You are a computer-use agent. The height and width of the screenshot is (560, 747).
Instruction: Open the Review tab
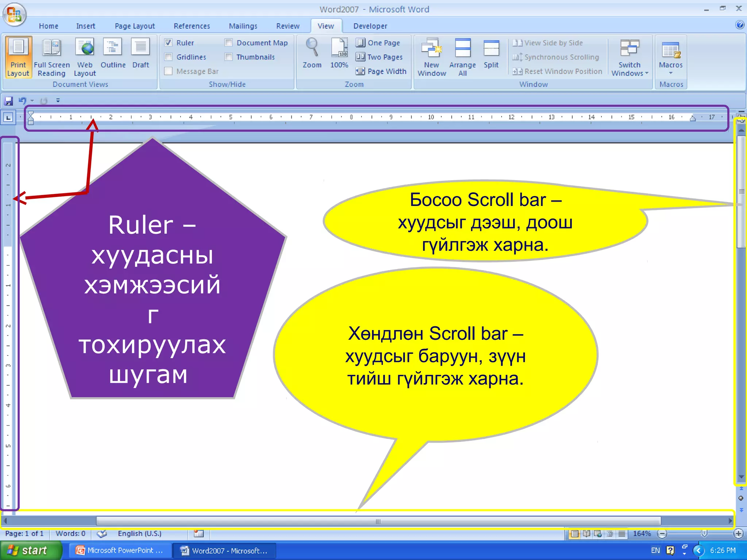coord(288,26)
